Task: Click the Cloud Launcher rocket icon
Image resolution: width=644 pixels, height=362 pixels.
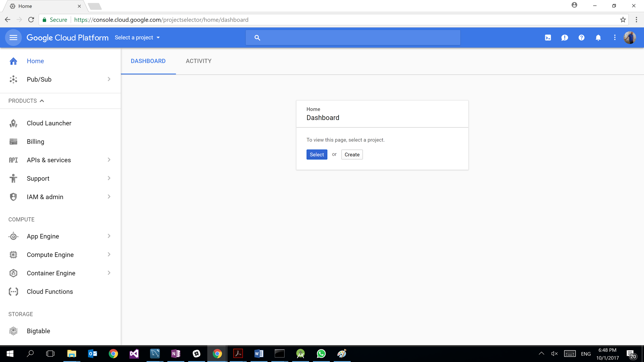Action: point(13,123)
